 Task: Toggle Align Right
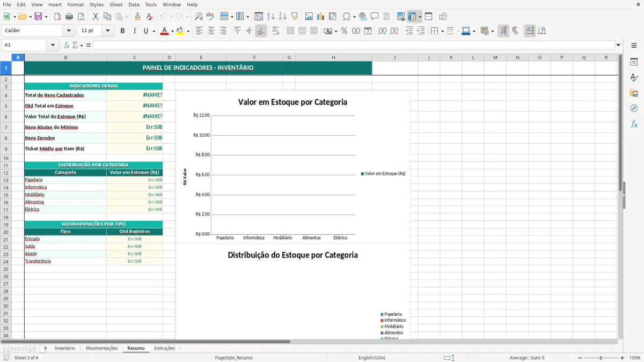223,31
